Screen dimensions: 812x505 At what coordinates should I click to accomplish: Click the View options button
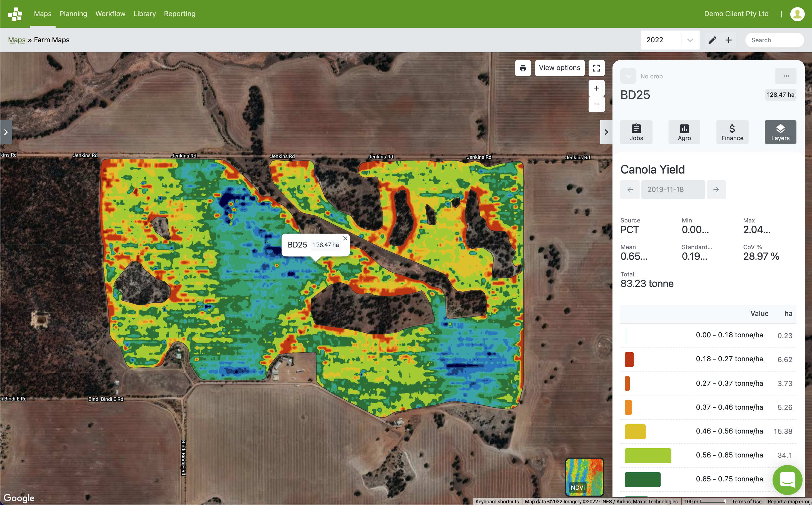coord(560,68)
